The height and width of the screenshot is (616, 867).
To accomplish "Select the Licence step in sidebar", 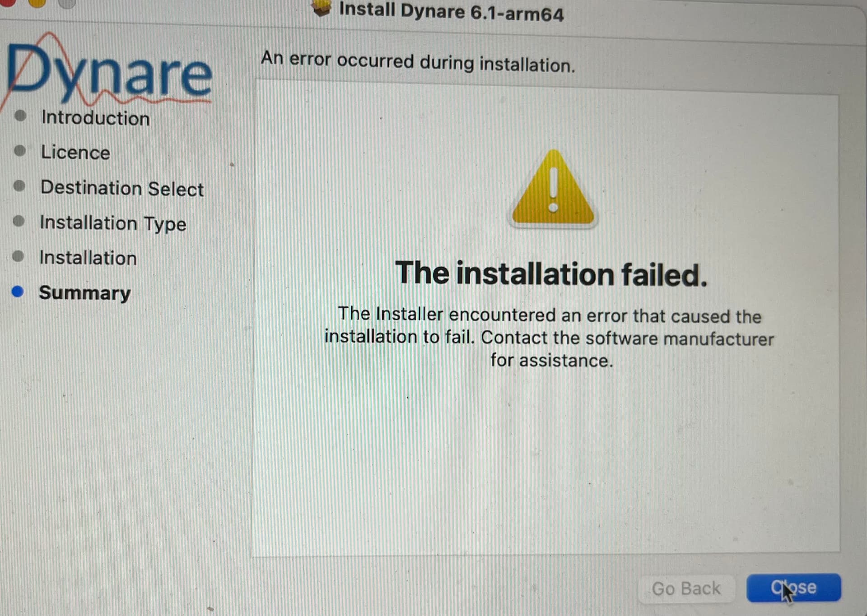I will tap(75, 152).
